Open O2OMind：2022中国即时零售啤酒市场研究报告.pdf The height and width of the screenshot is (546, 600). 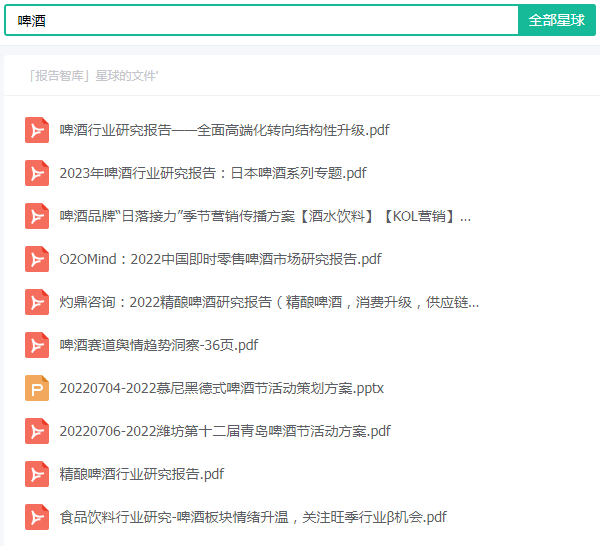220,259
